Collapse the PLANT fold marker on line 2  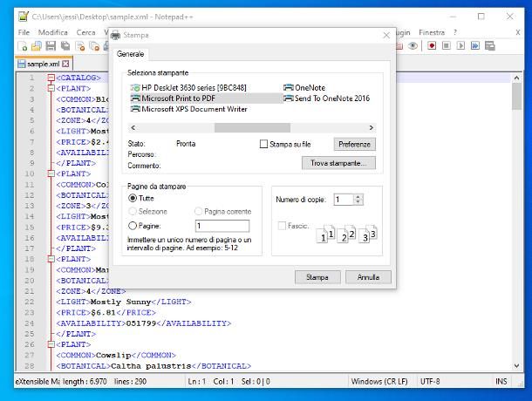tap(51, 88)
